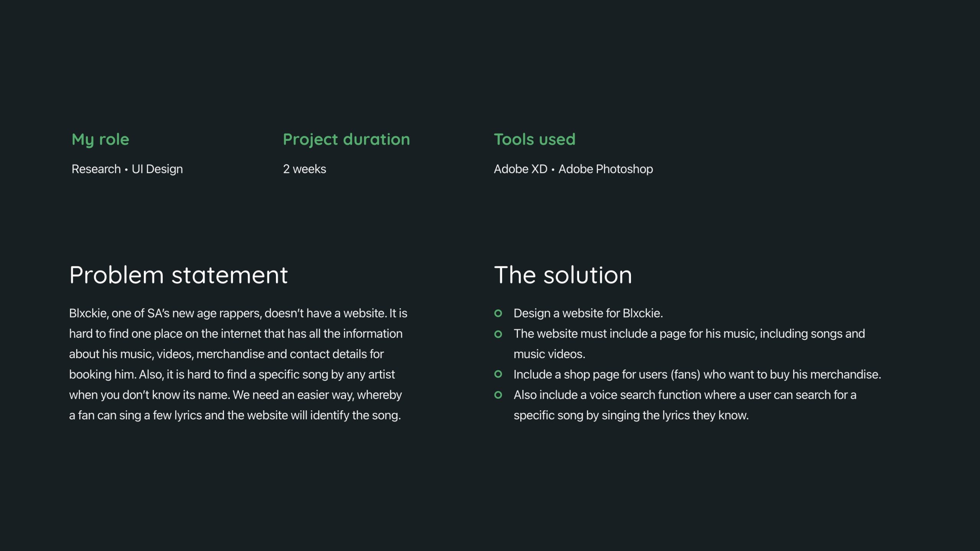Select the "Problem statement" title
Viewport: 980px width, 551px height.
coord(178,275)
